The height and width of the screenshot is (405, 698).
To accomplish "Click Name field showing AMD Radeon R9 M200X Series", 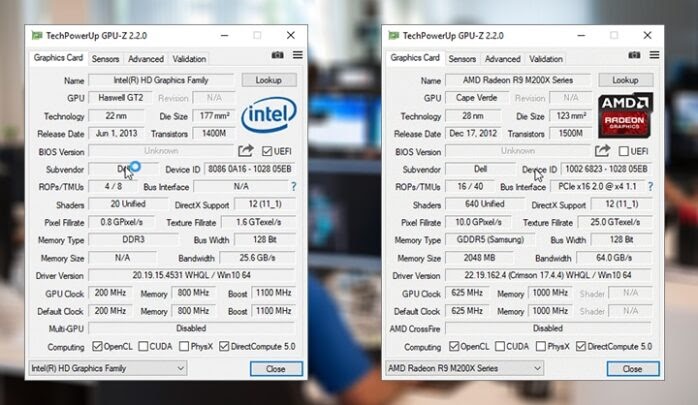I will (x=518, y=80).
